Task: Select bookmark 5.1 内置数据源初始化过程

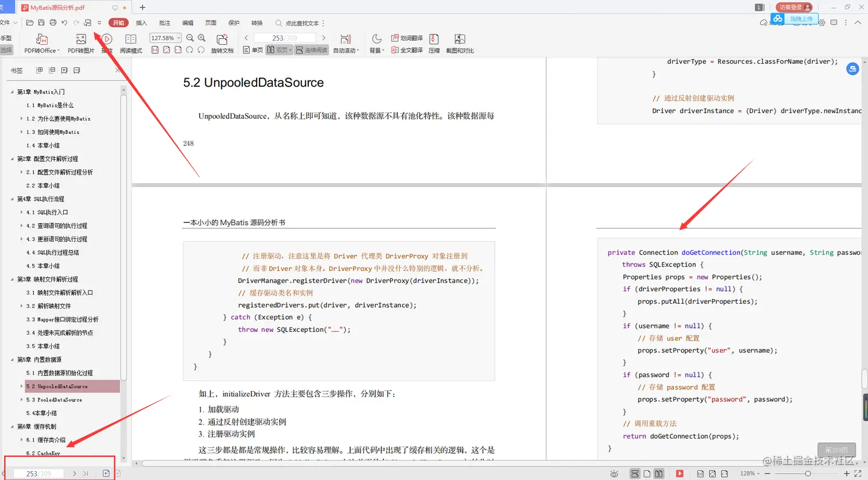Action: [59, 373]
